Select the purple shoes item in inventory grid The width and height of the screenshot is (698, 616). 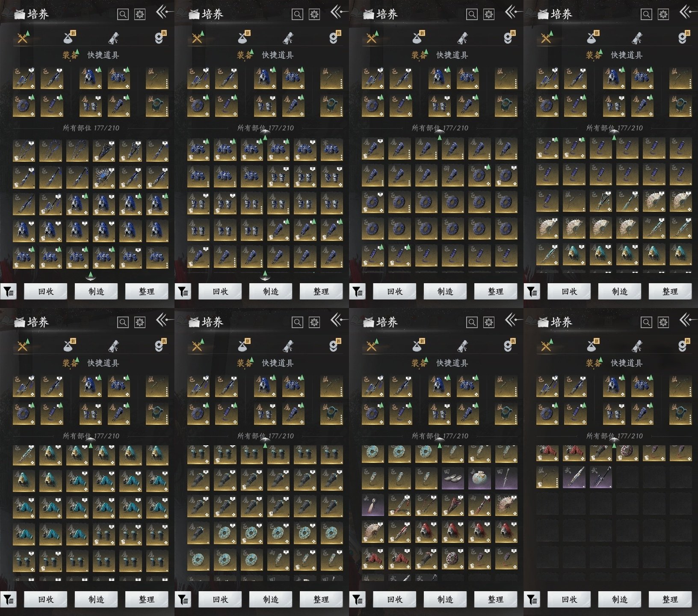(x=453, y=478)
